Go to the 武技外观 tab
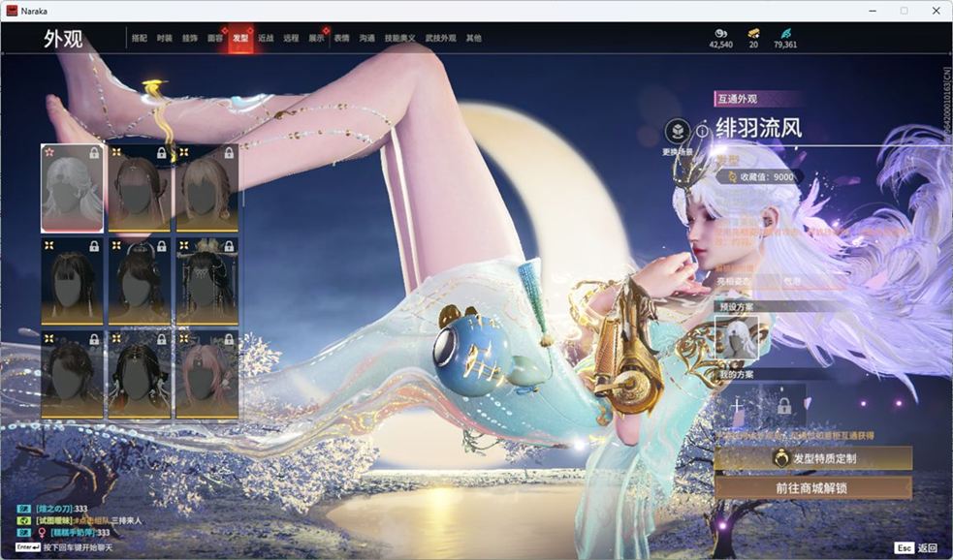 click(x=440, y=39)
